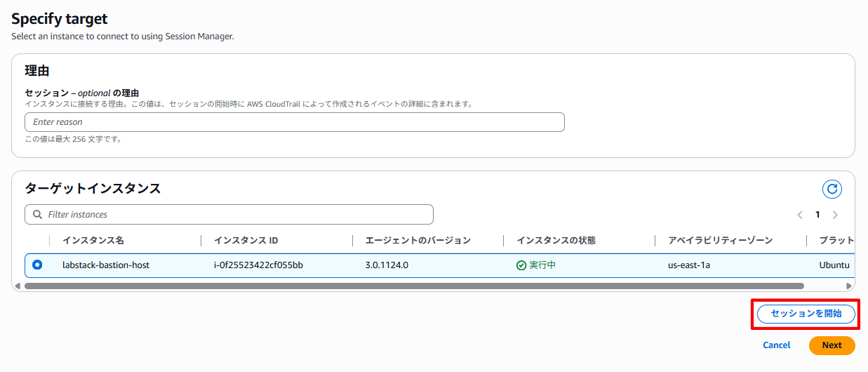Screen dimensions: 868x372
Task: Click the インスタンスの状態 column header
Action: (x=556, y=241)
